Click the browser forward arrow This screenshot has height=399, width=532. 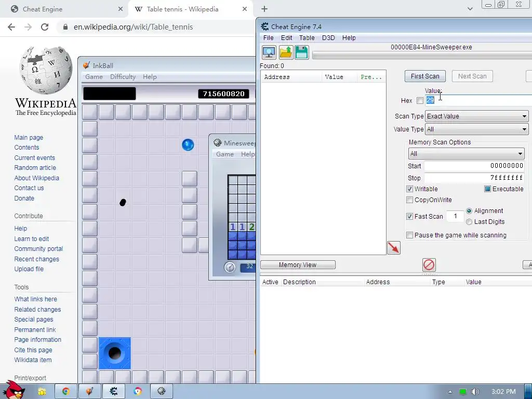(x=28, y=27)
